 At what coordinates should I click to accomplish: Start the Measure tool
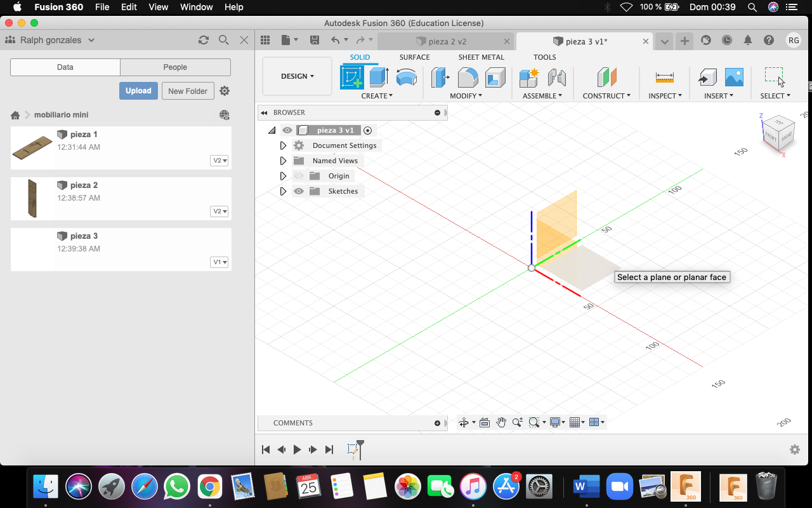pyautogui.click(x=665, y=77)
